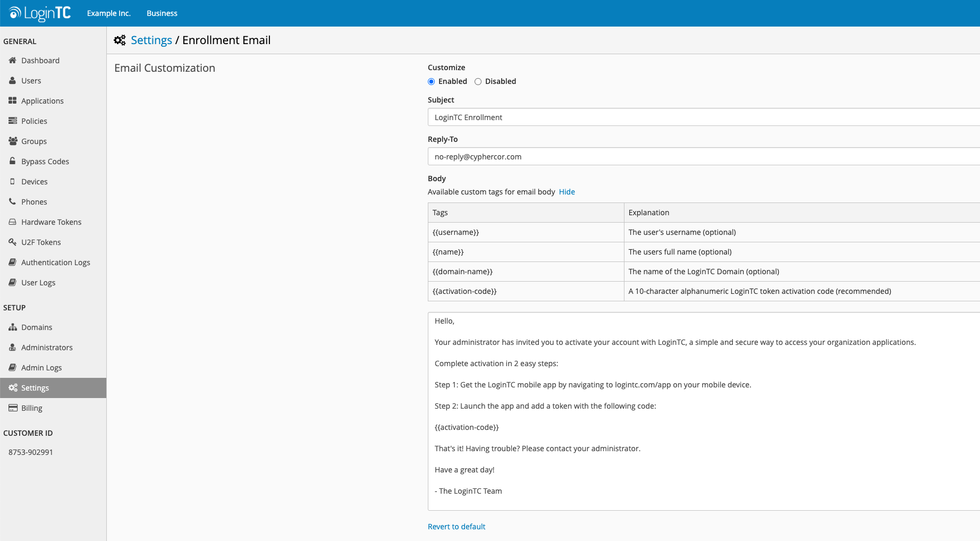Image resolution: width=980 pixels, height=541 pixels.
Task: Open Policies in the sidebar
Action: 53,121
